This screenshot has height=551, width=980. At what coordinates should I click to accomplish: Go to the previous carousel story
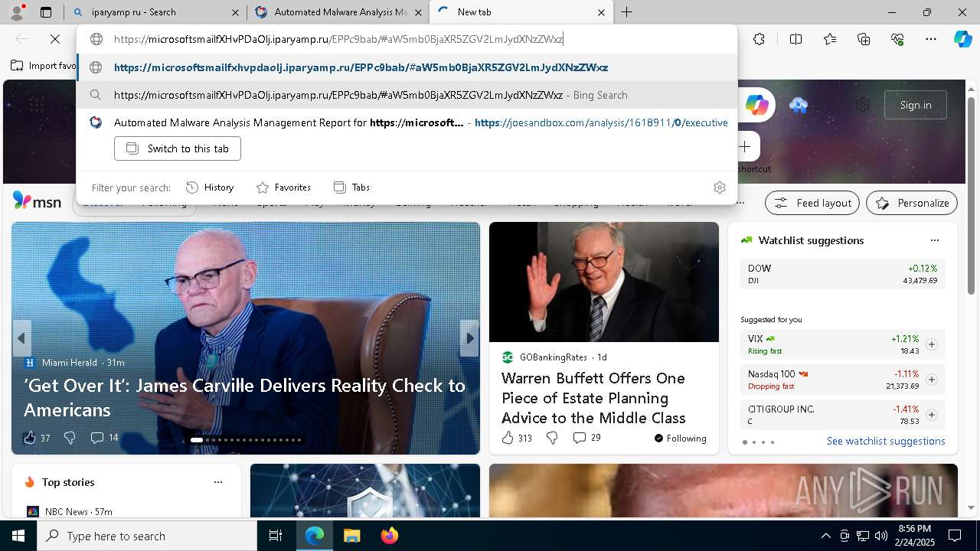pos(21,338)
